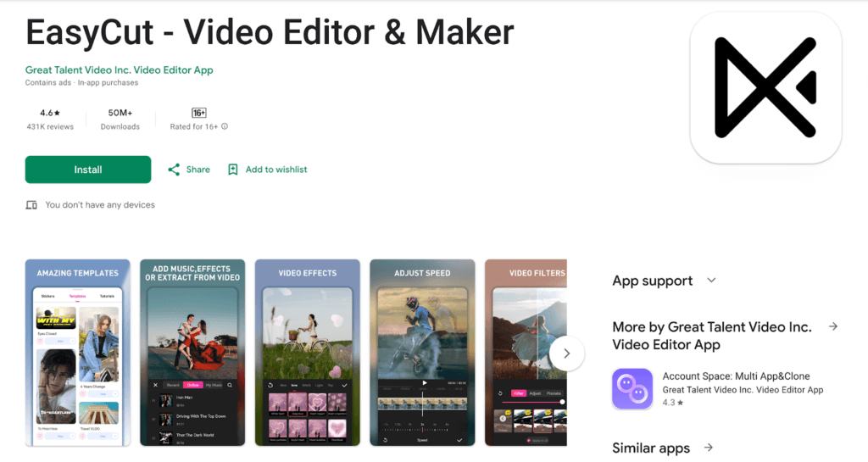Screen dimensions: 868x462
Task: Open the Video Effects screenshot
Action: click(x=308, y=353)
